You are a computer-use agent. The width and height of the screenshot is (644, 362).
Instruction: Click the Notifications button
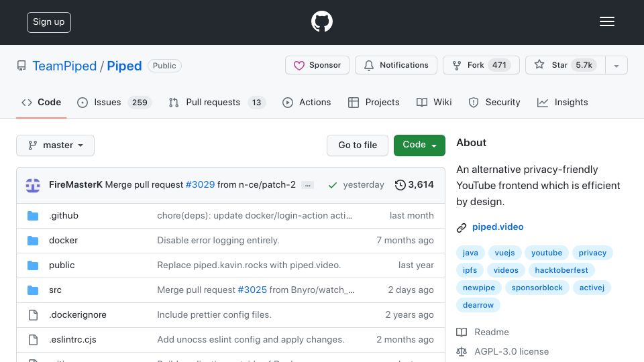(x=396, y=65)
